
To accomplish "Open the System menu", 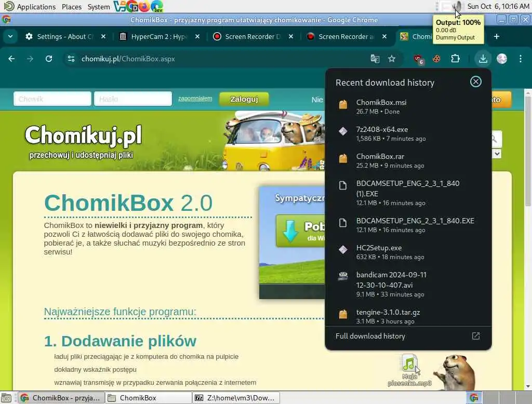I will point(98,6).
